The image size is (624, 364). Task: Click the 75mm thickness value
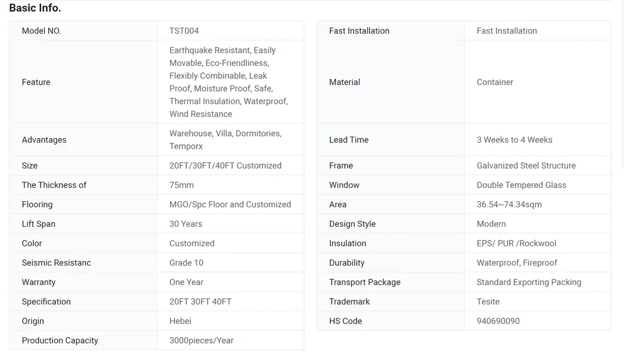[x=181, y=185]
